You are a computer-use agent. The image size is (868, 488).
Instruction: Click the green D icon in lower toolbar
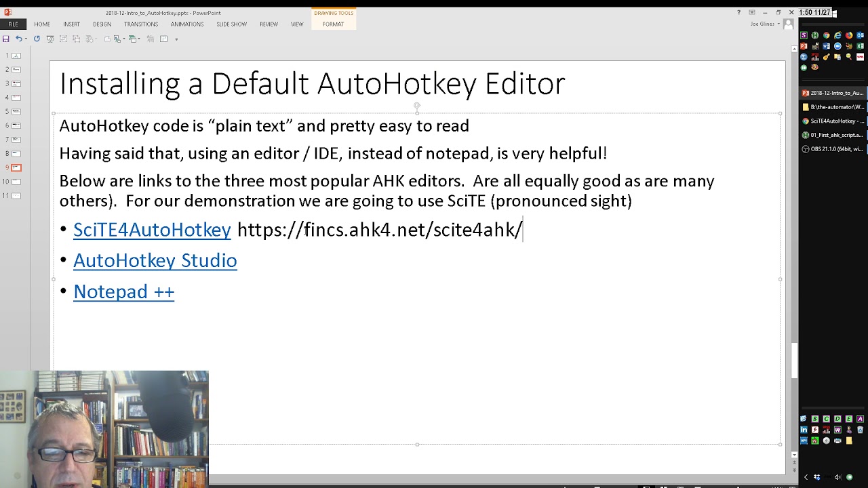837,419
